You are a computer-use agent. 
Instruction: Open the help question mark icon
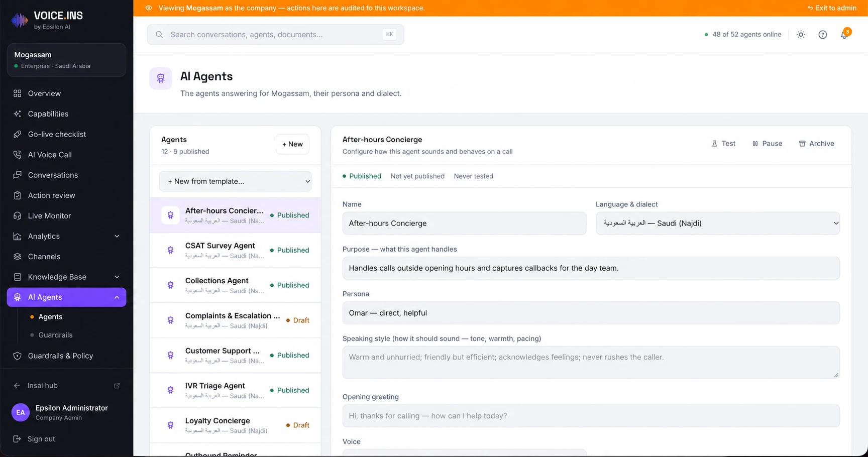coord(822,35)
